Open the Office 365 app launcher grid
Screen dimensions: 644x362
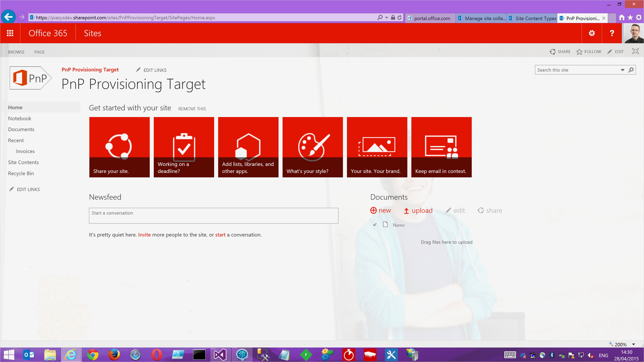tap(10, 33)
